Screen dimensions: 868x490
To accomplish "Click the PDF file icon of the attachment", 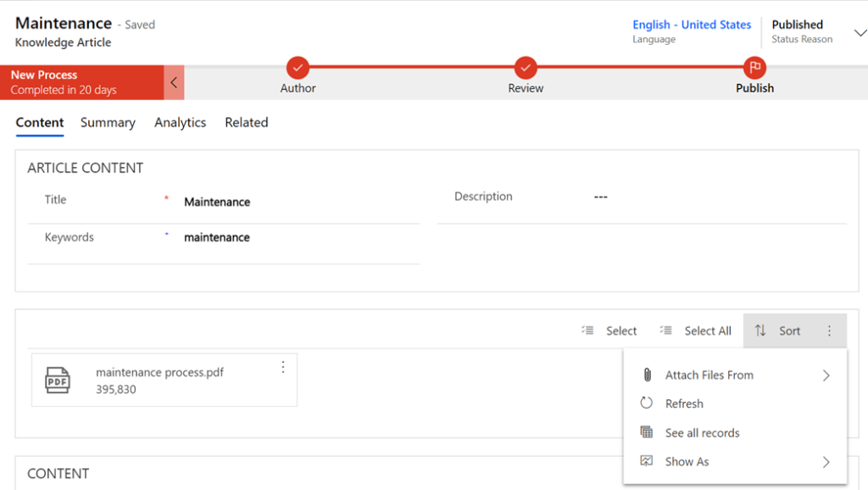I will [58, 381].
